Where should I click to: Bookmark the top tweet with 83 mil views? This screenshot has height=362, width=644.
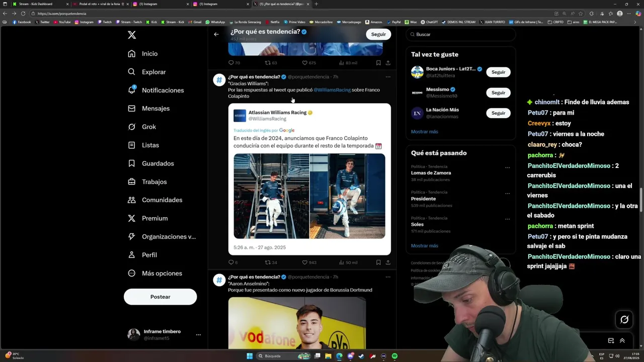(x=378, y=63)
